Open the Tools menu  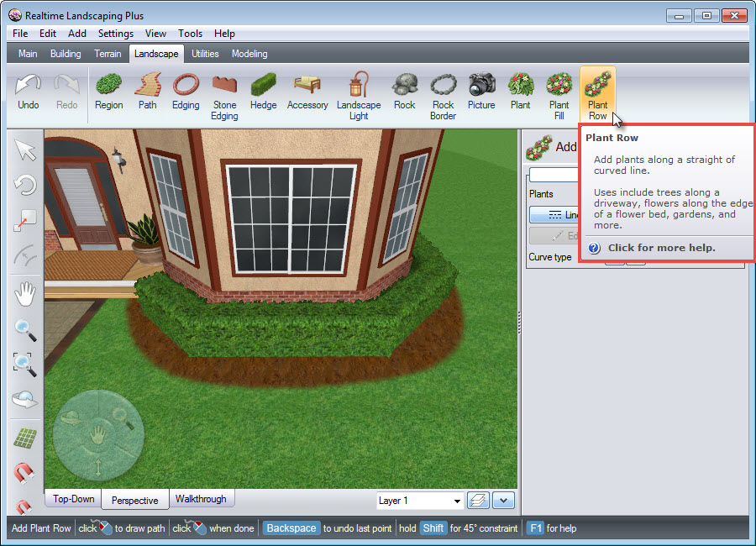(190, 34)
